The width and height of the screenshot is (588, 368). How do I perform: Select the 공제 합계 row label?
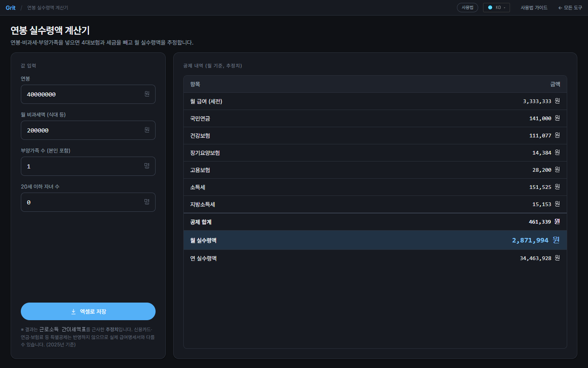(x=201, y=222)
